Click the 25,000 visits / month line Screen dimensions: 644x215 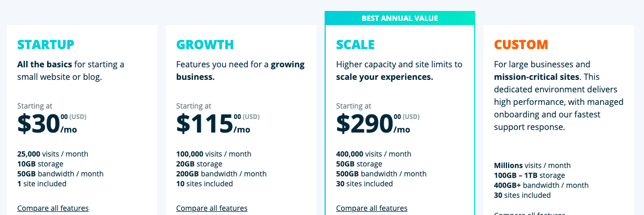pos(53,154)
